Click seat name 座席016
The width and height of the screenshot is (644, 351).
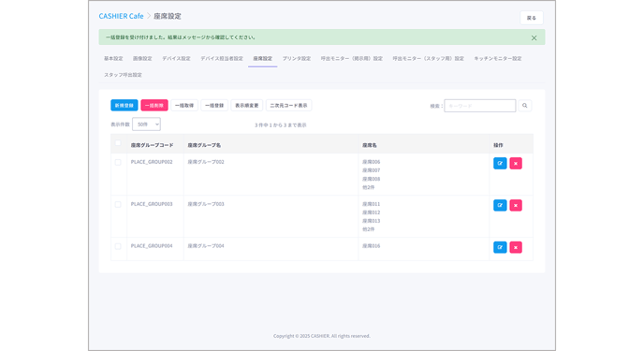click(x=372, y=246)
